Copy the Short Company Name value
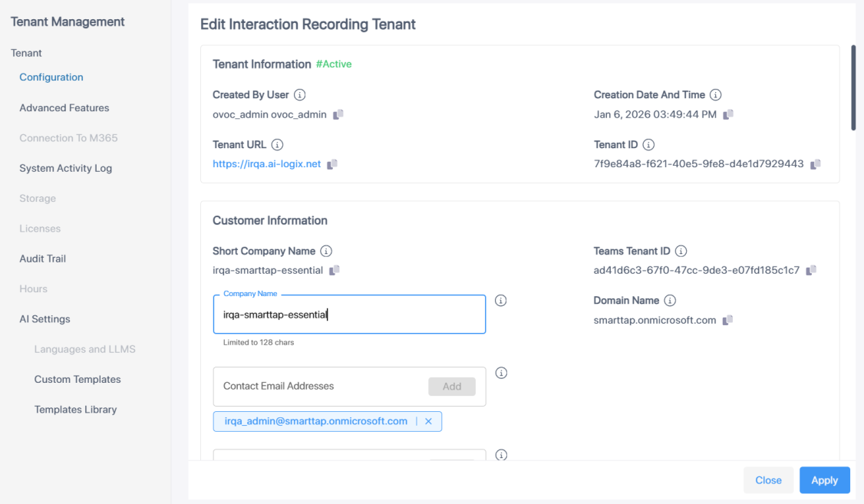Viewport: 864px width, 504px height. 335,270
